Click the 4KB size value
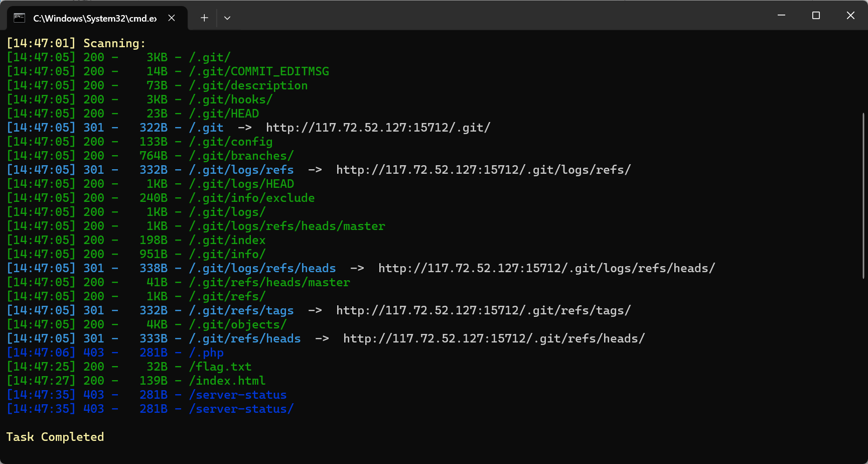The width and height of the screenshot is (868, 464). click(157, 324)
